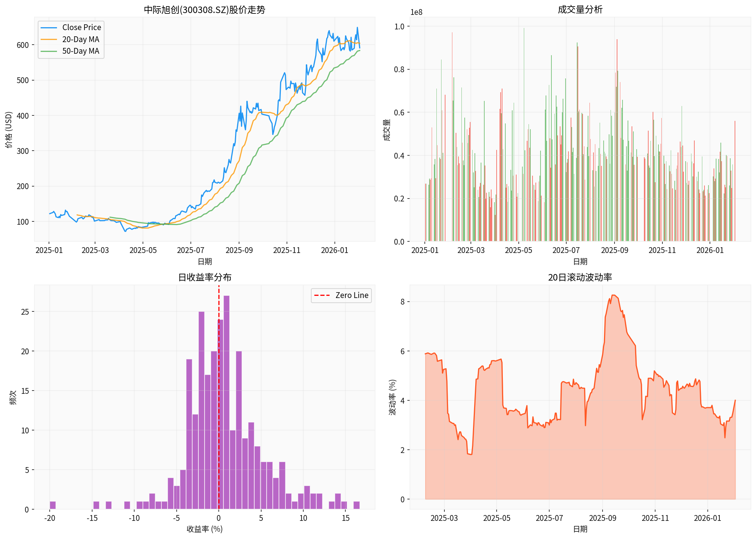Click the orange 20-Day MA line swatch
The height and width of the screenshot is (539, 756).
pyautogui.click(x=49, y=40)
